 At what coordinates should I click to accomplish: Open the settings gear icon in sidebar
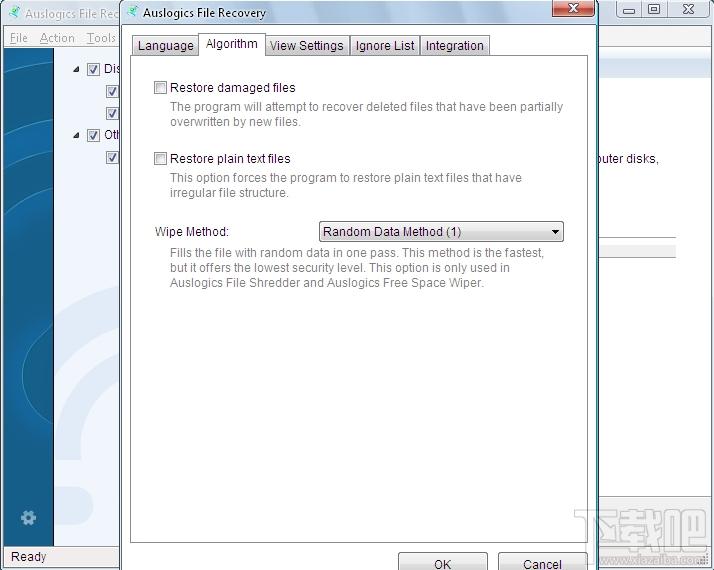pyautogui.click(x=28, y=518)
